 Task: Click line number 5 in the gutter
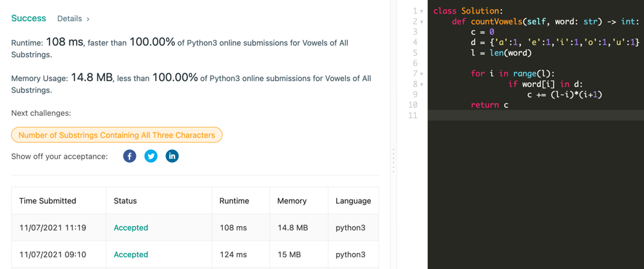click(415, 53)
